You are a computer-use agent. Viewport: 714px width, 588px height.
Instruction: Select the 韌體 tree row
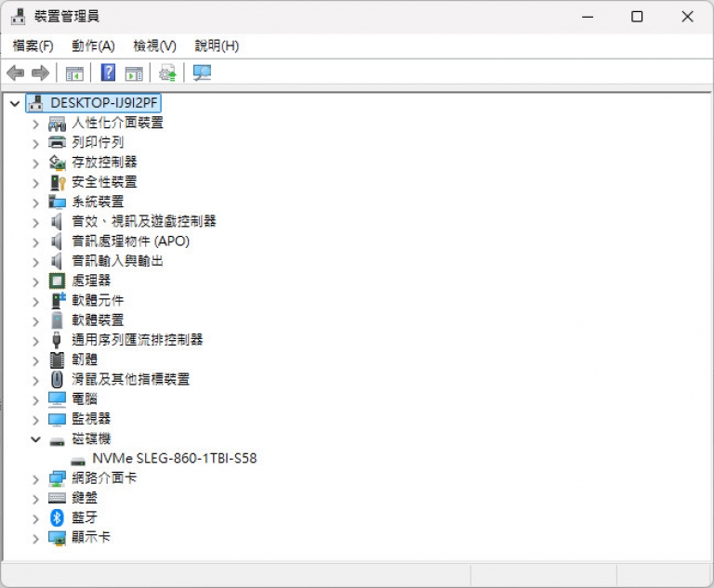point(85,359)
